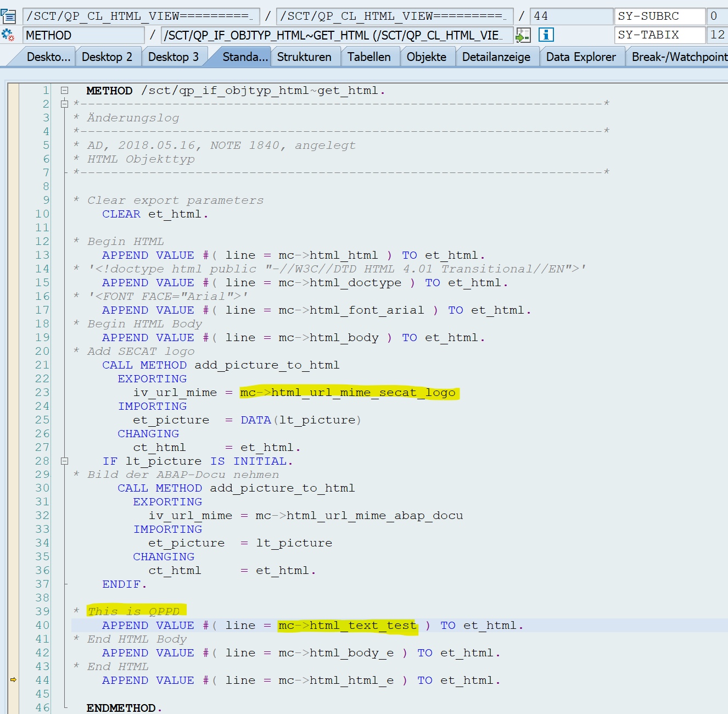The image size is (728, 714).
Task: Click the yellow current-line arrow at line 44
Action: 13,680
